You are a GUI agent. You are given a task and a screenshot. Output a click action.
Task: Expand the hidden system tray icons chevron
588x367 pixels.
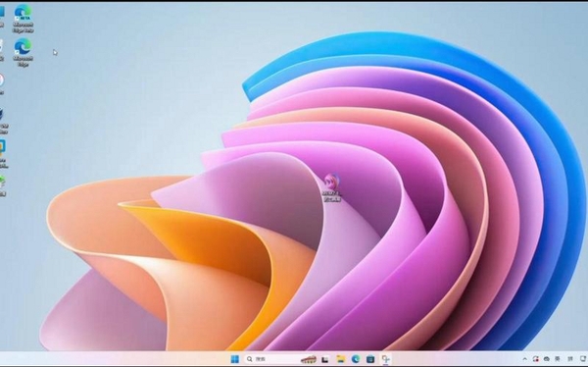pos(524,359)
